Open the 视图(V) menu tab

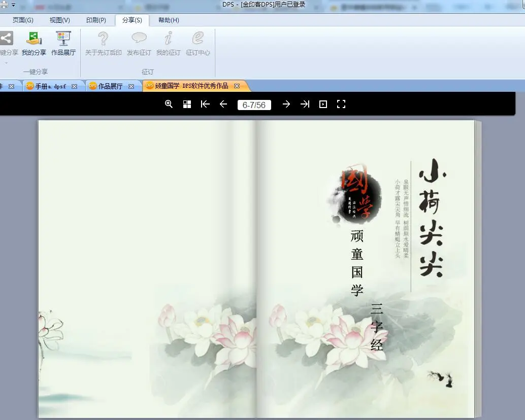coord(60,20)
